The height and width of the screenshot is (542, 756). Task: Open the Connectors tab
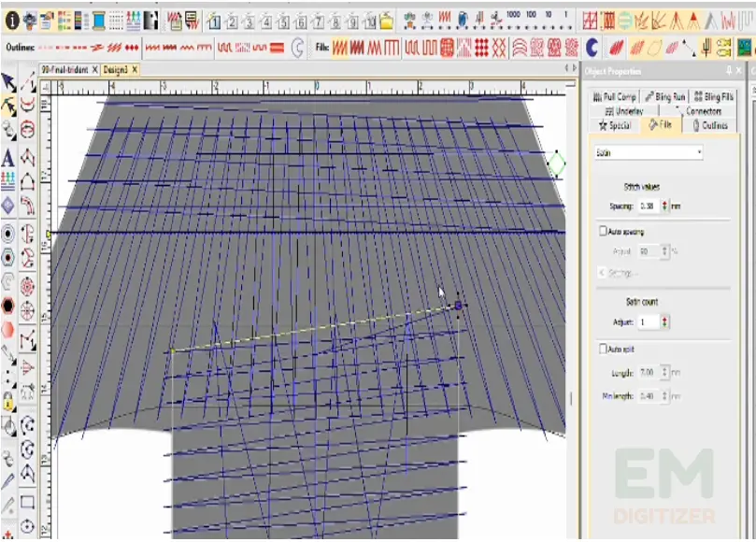point(698,111)
